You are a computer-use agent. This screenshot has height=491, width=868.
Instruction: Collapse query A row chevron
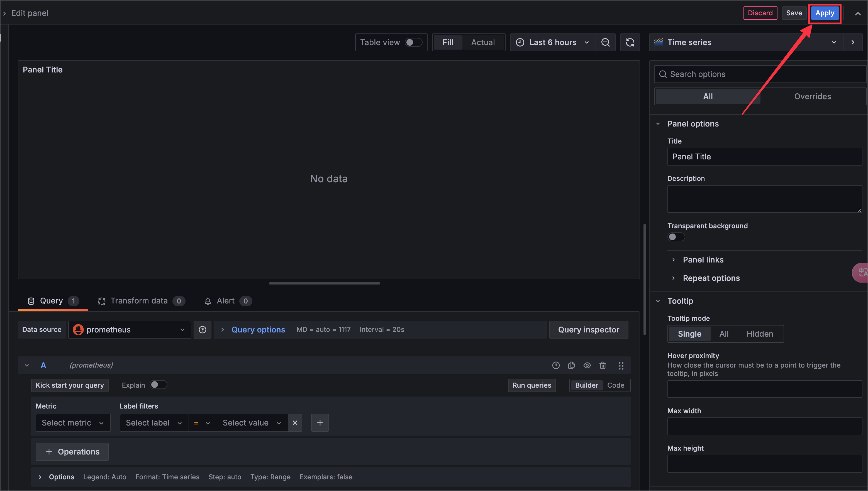pyautogui.click(x=27, y=365)
